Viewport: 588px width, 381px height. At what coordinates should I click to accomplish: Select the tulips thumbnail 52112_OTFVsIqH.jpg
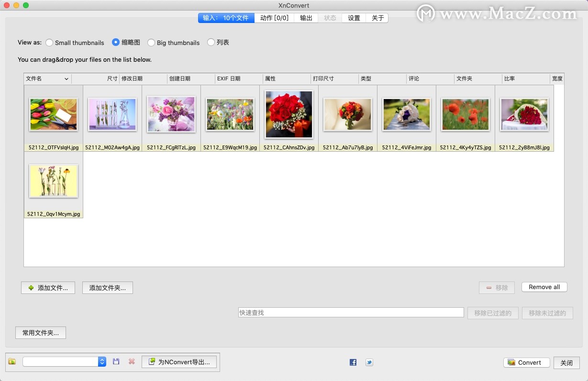click(x=54, y=114)
